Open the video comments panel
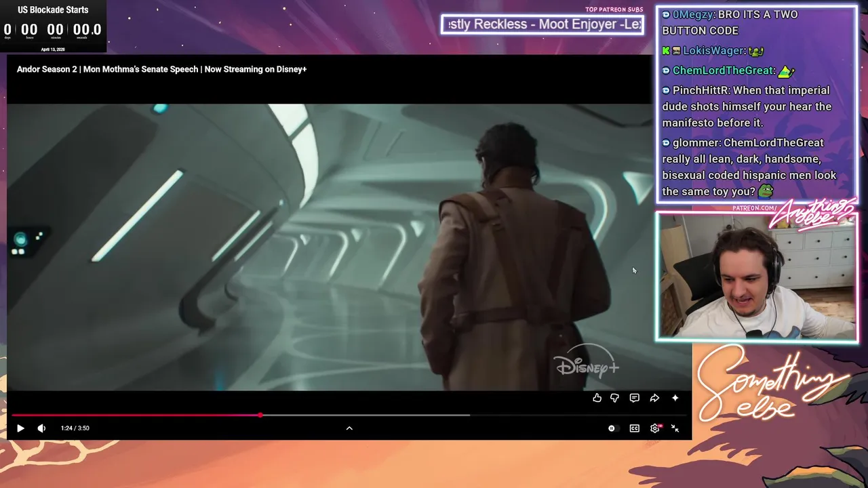Viewport: 868px width, 488px height. click(x=635, y=399)
